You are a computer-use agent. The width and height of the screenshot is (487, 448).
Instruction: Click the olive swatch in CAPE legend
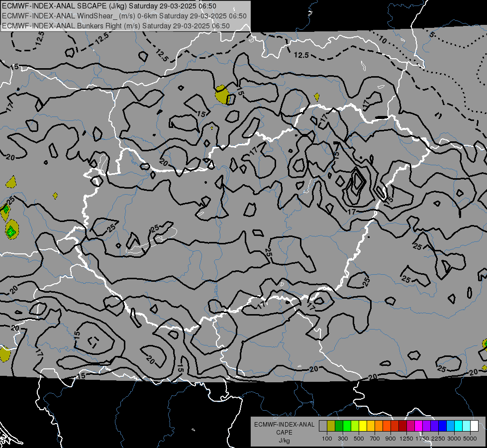331,426
